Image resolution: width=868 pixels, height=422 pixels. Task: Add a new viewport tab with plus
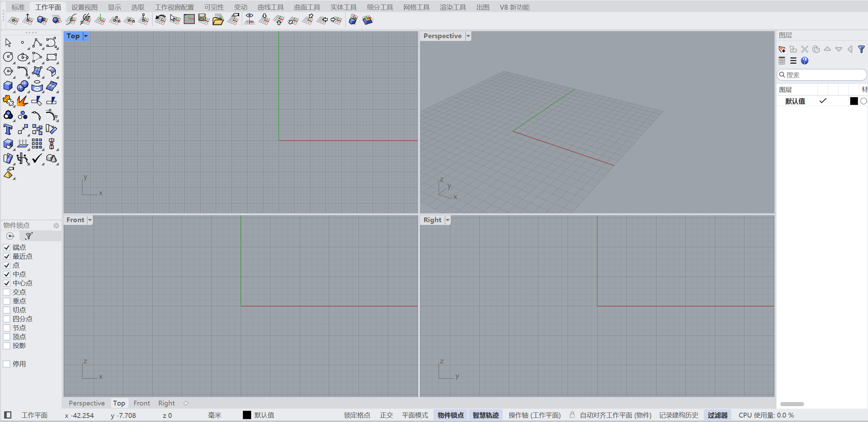[x=186, y=403]
